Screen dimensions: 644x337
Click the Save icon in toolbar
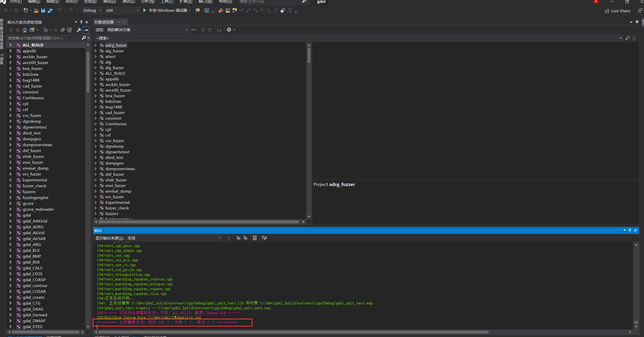43,10
